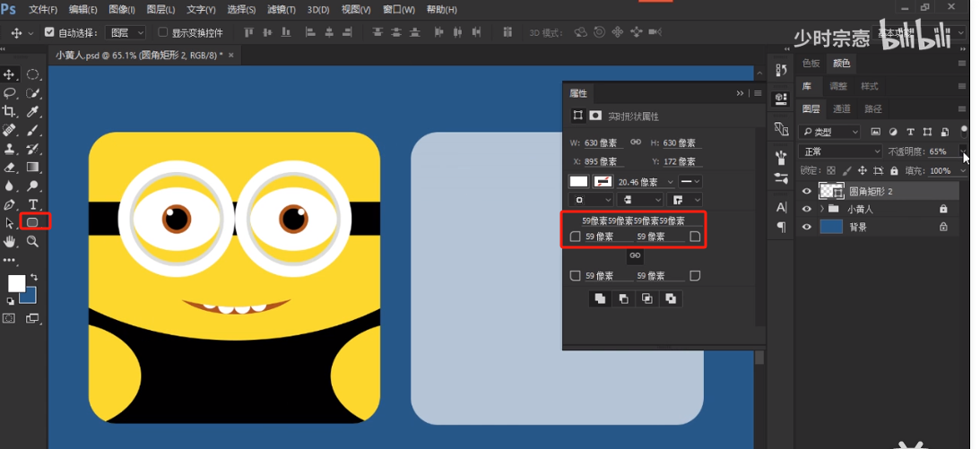Click the screen mode icon
Image resolution: width=980 pixels, height=449 pixels.
pos(32,318)
